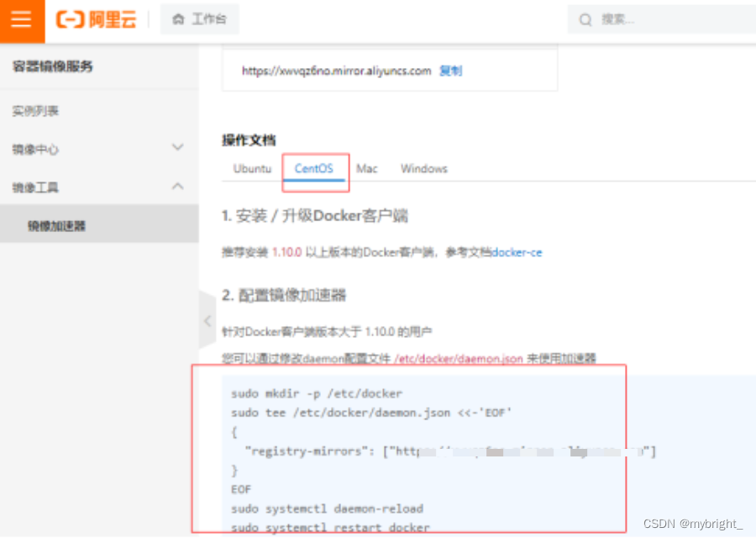756x538 pixels.
Task: Click the search magnifier icon
Action: click(585, 20)
